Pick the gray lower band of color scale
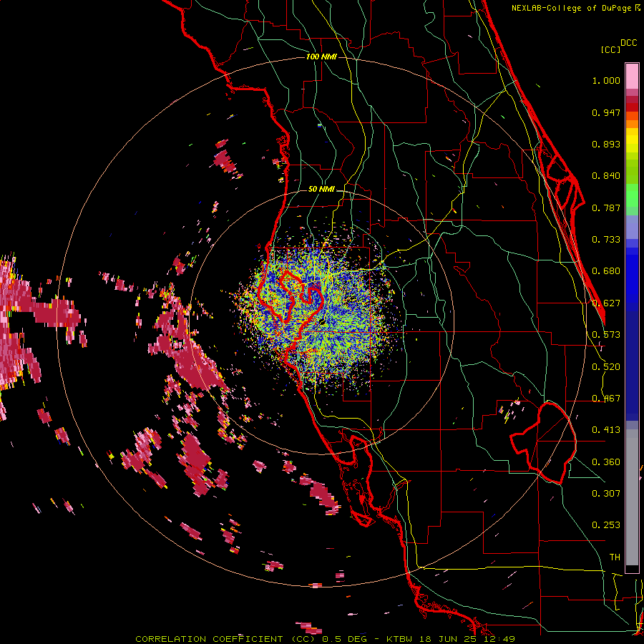Screen dimensions: 644x644 (x=632, y=497)
